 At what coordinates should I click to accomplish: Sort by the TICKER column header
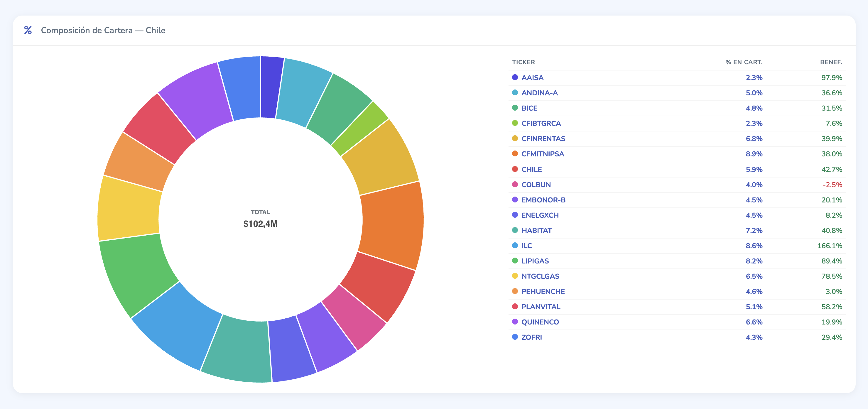click(x=523, y=62)
